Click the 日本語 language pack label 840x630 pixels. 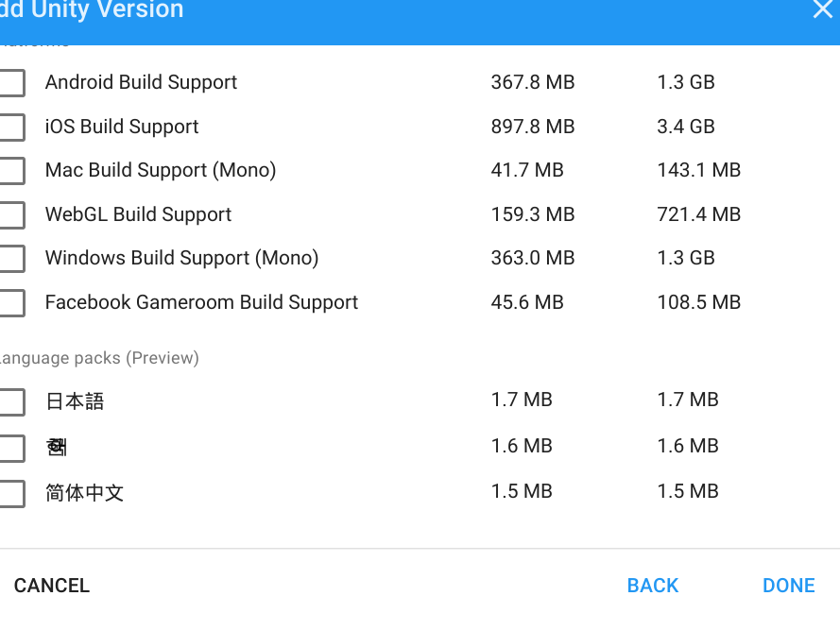click(75, 401)
